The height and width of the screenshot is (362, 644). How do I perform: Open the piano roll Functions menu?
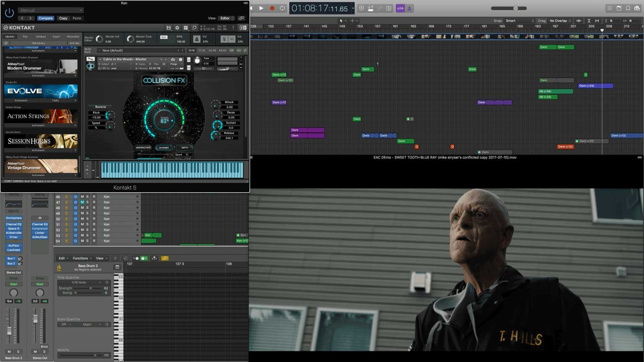tap(82, 259)
